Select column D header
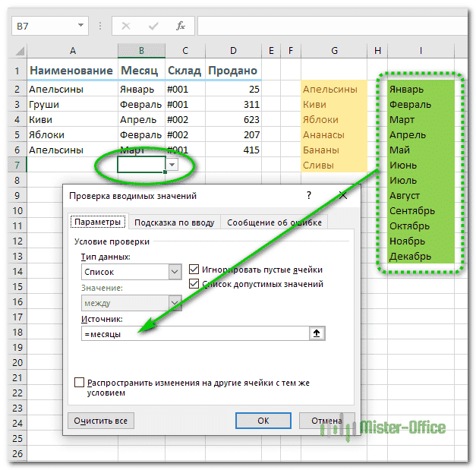476x470 pixels. [x=233, y=51]
